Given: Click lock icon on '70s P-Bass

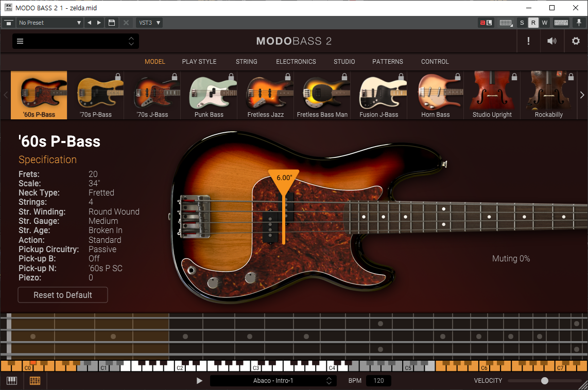Looking at the screenshot, I should coord(118,77).
